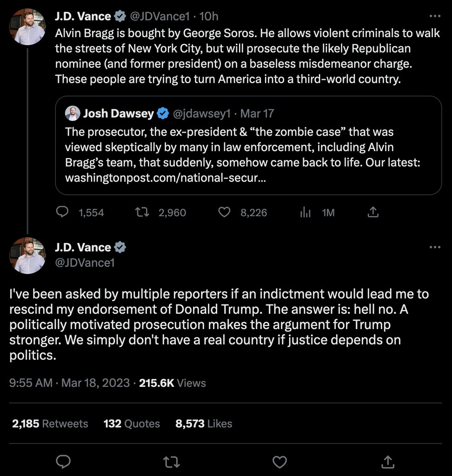This screenshot has width=452, height=476.
Task: Share the first tweet using upload icon
Action: [373, 212]
